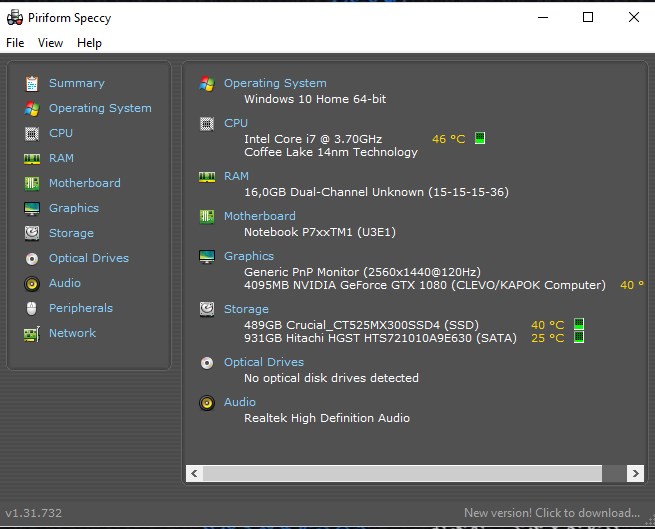This screenshot has width=655, height=529.
Task: Open the Help menu
Action: point(89,43)
